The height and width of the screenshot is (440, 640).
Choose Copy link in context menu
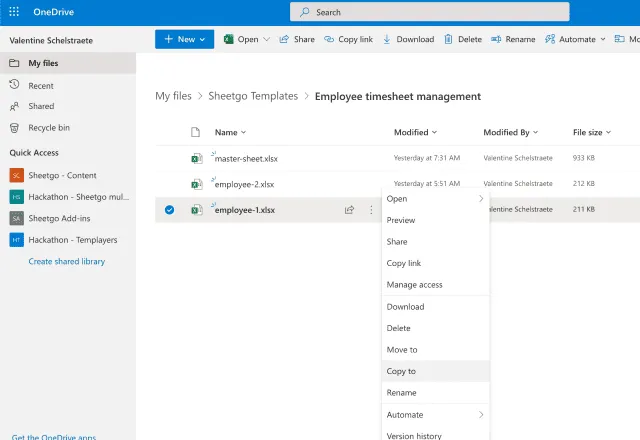click(x=436, y=263)
